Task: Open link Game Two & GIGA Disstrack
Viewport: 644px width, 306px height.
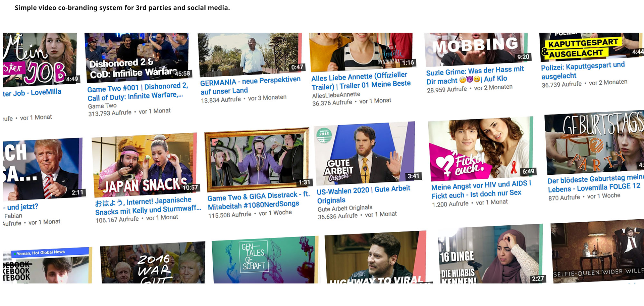Action: 259,201
